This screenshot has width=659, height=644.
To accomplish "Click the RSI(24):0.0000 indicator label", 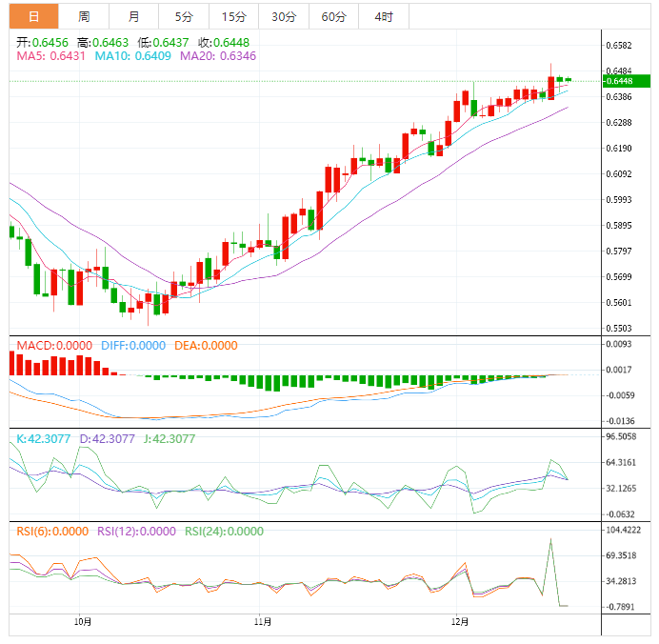I will (224, 532).
